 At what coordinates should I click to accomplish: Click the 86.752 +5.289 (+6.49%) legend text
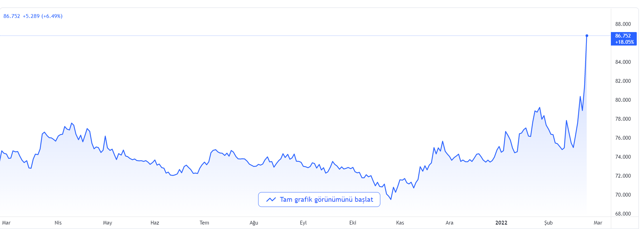[33, 16]
